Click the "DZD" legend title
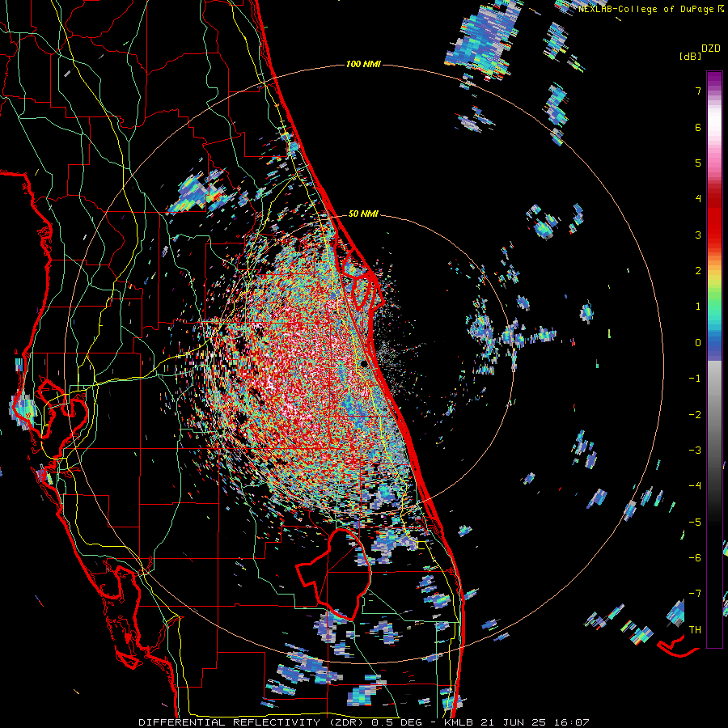 pyautogui.click(x=711, y=49)
